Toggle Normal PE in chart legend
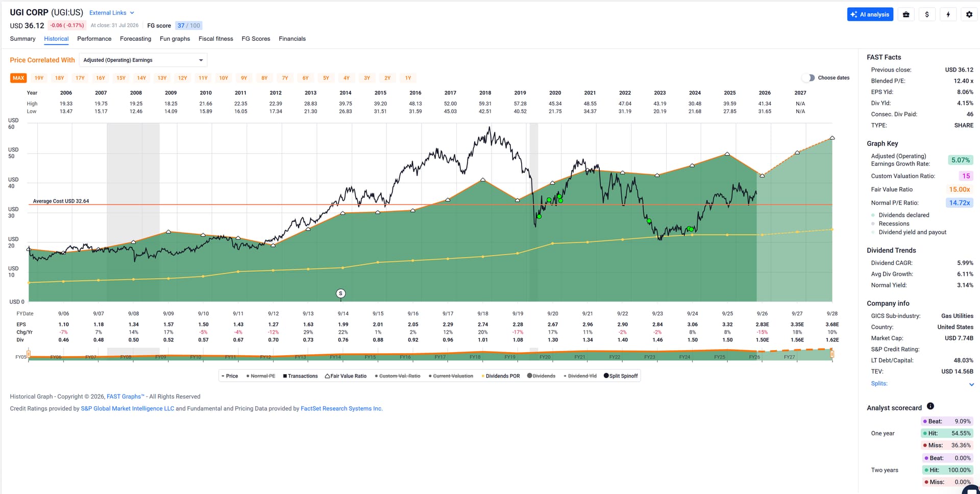This screenshot has width=980, height=494. pos(261,376)
